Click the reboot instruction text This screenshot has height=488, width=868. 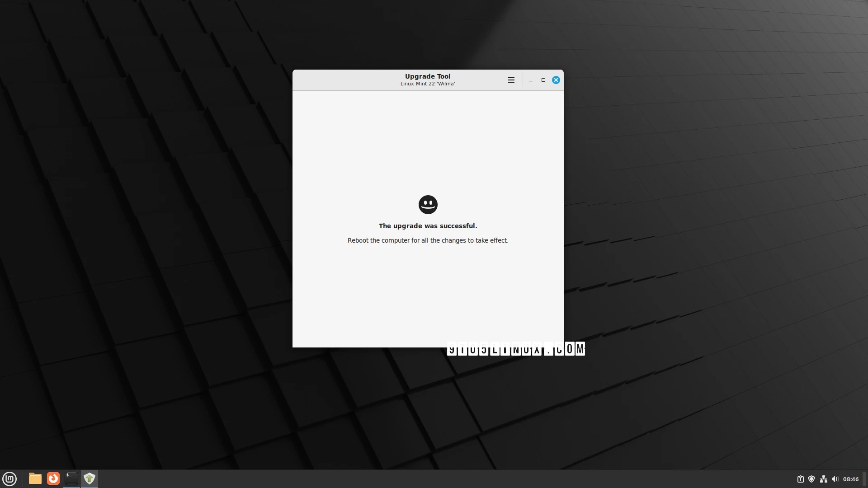428,240
